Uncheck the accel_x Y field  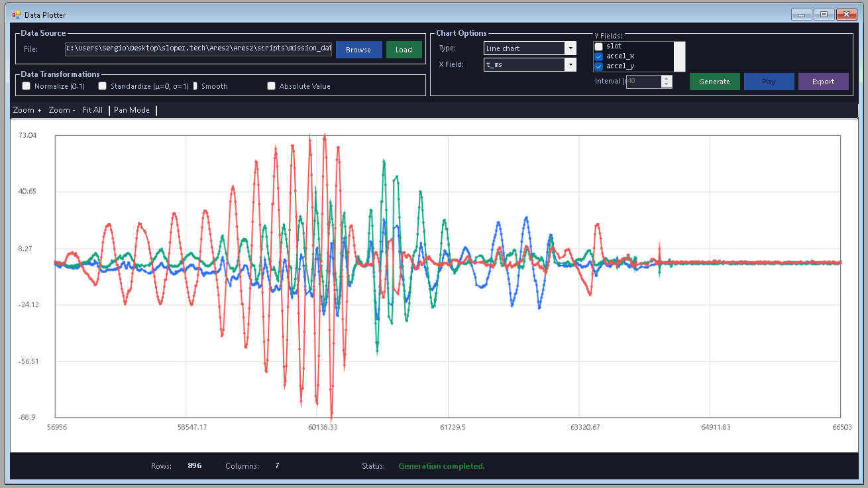[x=599, y=56]
